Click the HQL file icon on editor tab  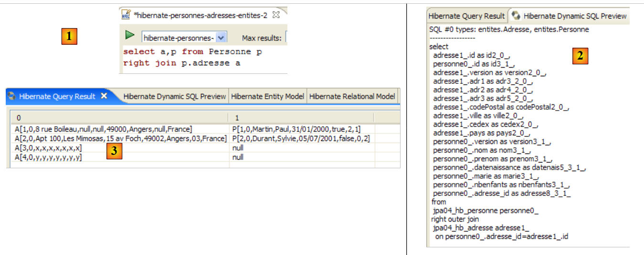[126, 15]
